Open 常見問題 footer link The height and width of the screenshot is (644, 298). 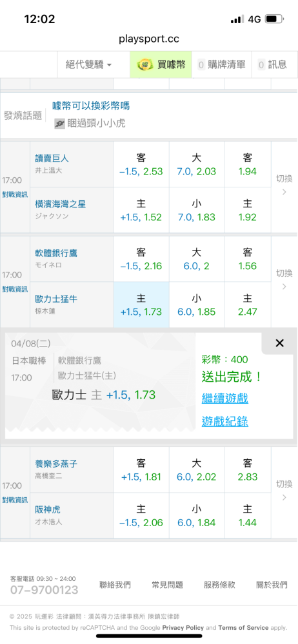coord(167,585)
